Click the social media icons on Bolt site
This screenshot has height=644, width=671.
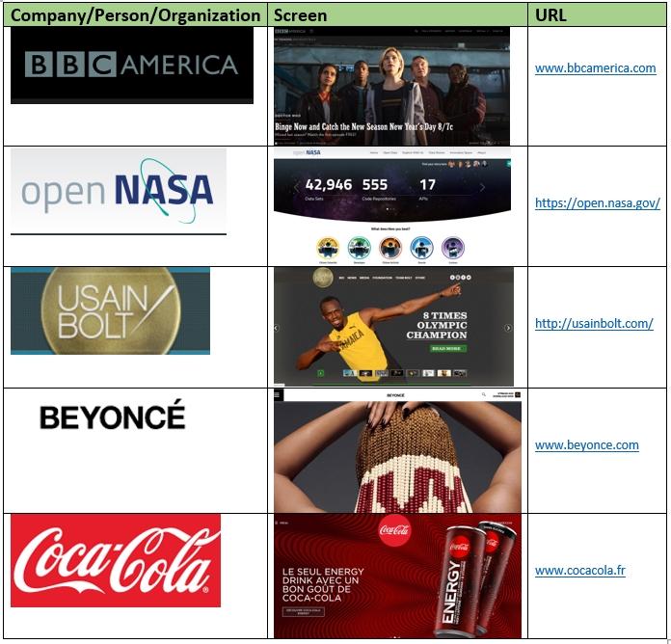pyautogui.click(x=461, y=278)
